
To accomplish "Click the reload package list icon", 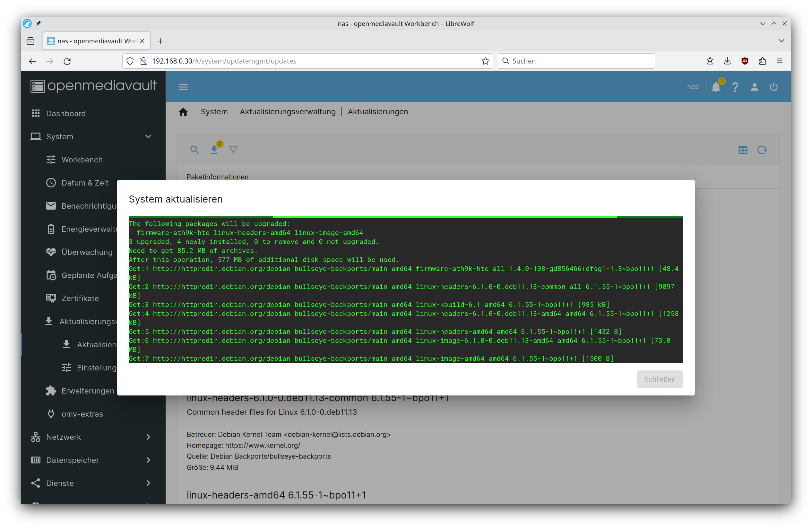I will [x=762, y=150].
